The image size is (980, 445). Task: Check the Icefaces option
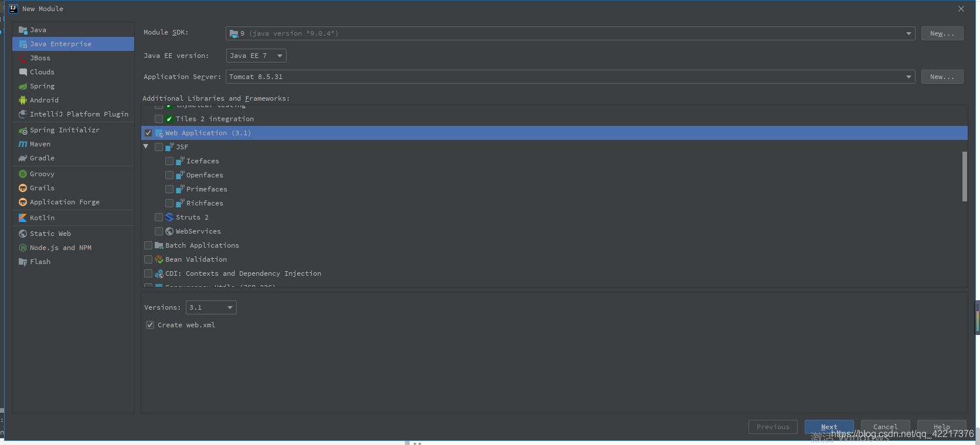(169, 161)
